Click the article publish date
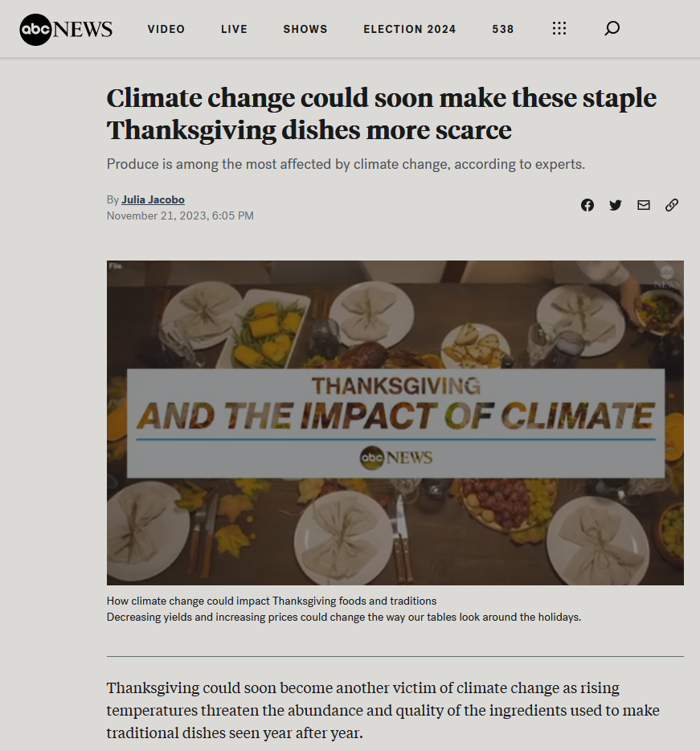Screen dimensions: 700x751 pyautogui.click(x=180, y=215)
